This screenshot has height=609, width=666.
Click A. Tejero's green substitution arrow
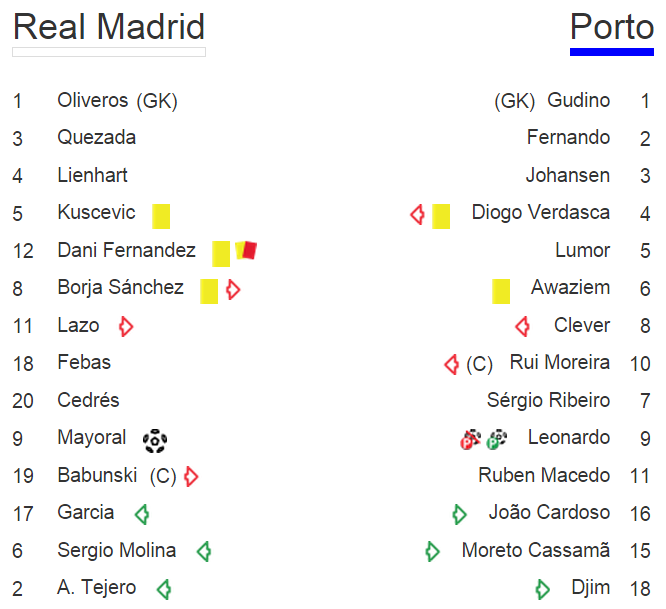pos(164,589)
